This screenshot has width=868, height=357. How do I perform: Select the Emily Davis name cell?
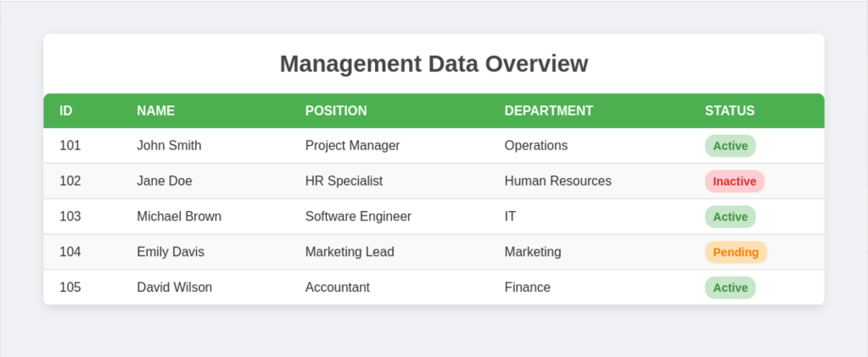pyautogui.click(x=171, y=253)
